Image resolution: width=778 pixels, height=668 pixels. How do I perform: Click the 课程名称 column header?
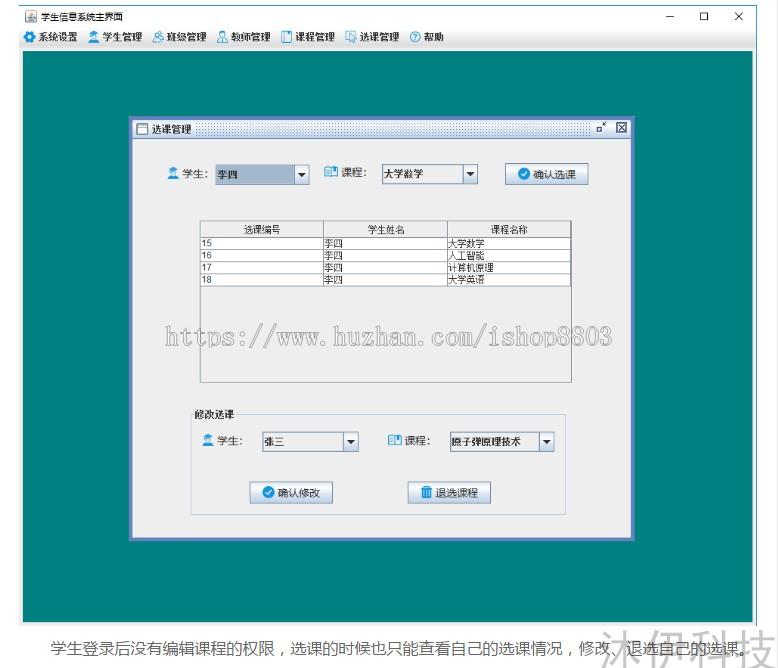point(509,229)
